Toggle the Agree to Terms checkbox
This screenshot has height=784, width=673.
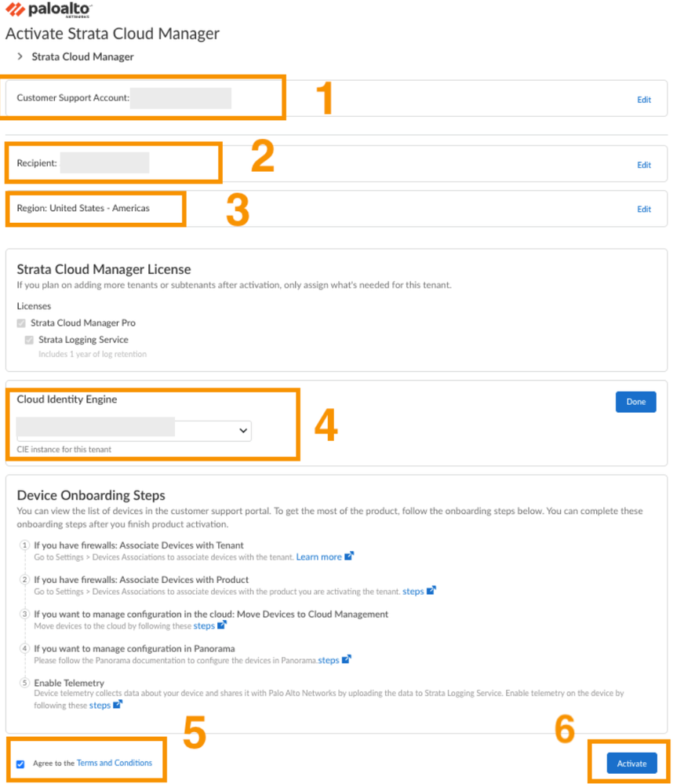(20, 764)
